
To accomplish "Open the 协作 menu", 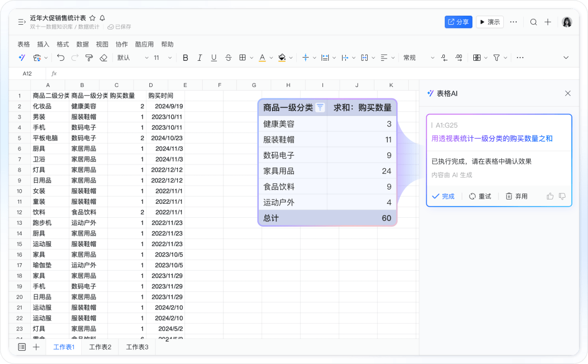I will point(122,44).
